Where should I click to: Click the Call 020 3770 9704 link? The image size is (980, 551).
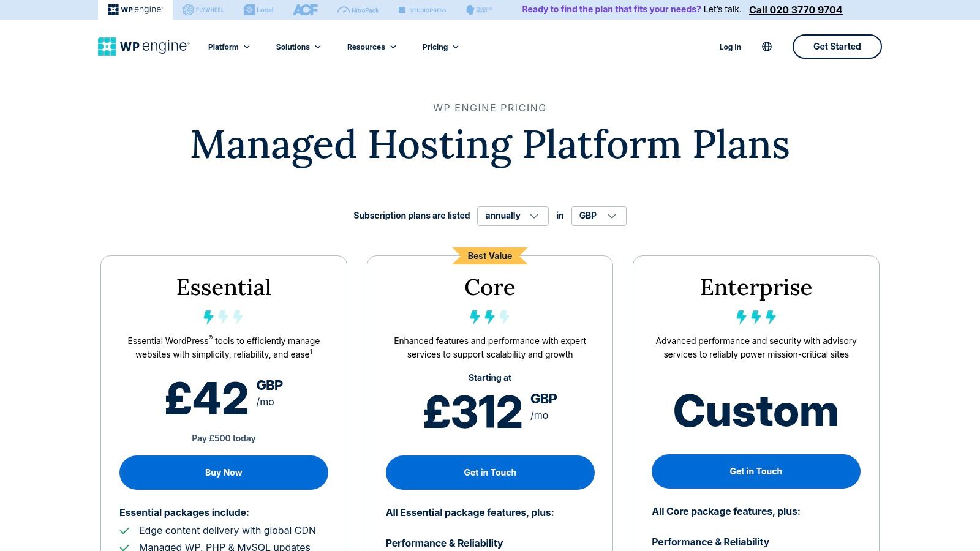pos(795,10)
